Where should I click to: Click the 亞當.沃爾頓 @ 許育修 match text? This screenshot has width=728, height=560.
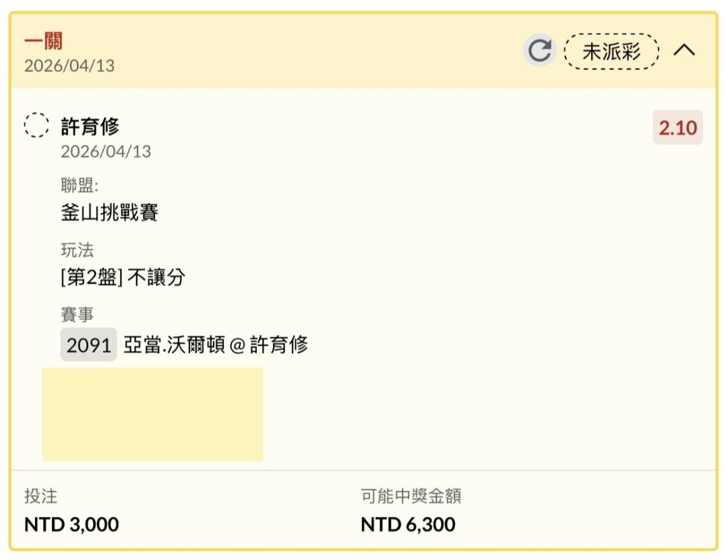[x=216, y=345]
